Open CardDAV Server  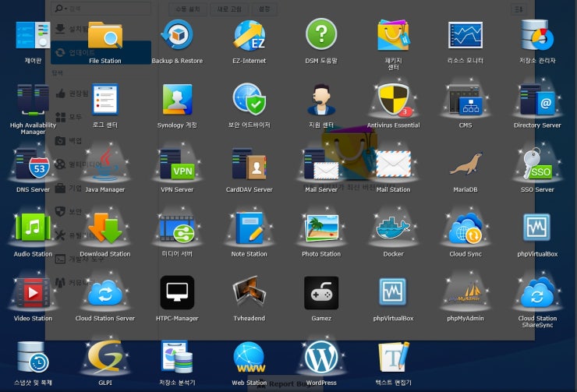point(250,164)
